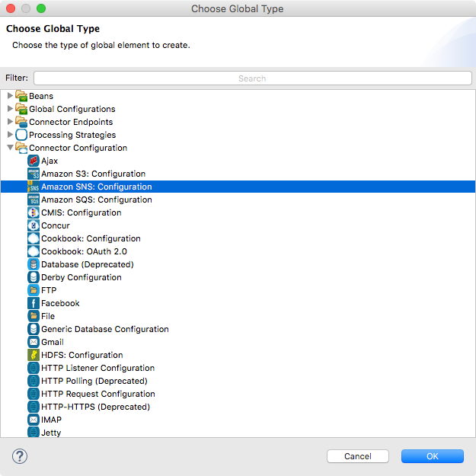The height and width of the screenshot is (476, 476).
Task: Click the Ajax connector icon
Action: 34,161
